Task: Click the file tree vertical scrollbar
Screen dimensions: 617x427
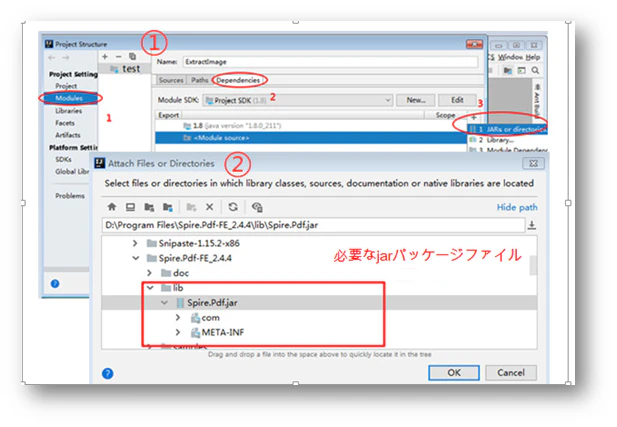Action: [x=533, y=266]
